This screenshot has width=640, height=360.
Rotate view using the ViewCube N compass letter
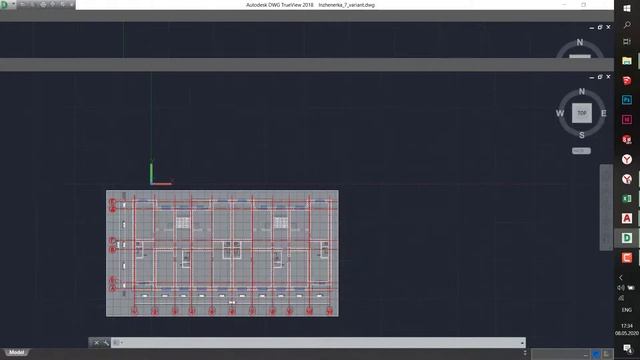coord(582,91)
